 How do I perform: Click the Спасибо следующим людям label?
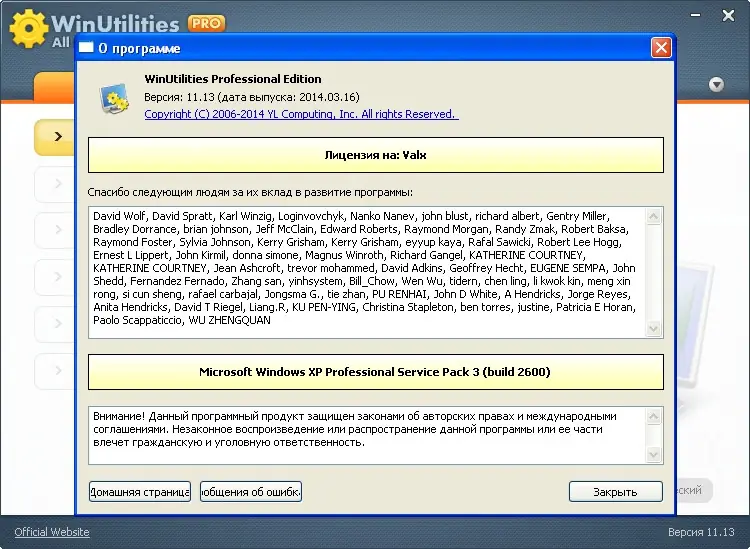(250, 192)
